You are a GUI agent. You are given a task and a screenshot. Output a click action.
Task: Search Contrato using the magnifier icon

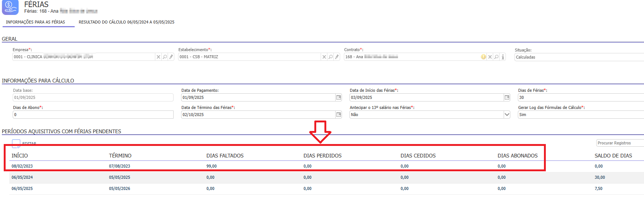(x=497, y=57)
